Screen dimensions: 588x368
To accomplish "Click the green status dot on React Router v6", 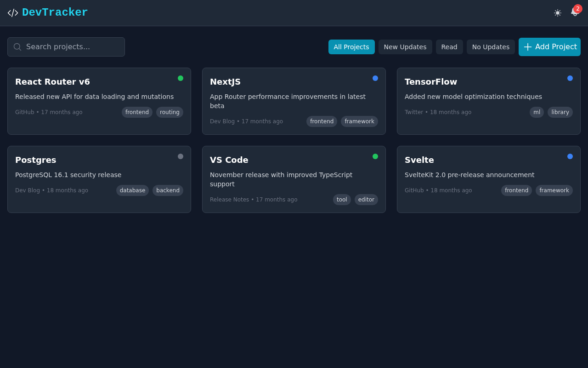I will pyautogui.click(x=181, y=78).
